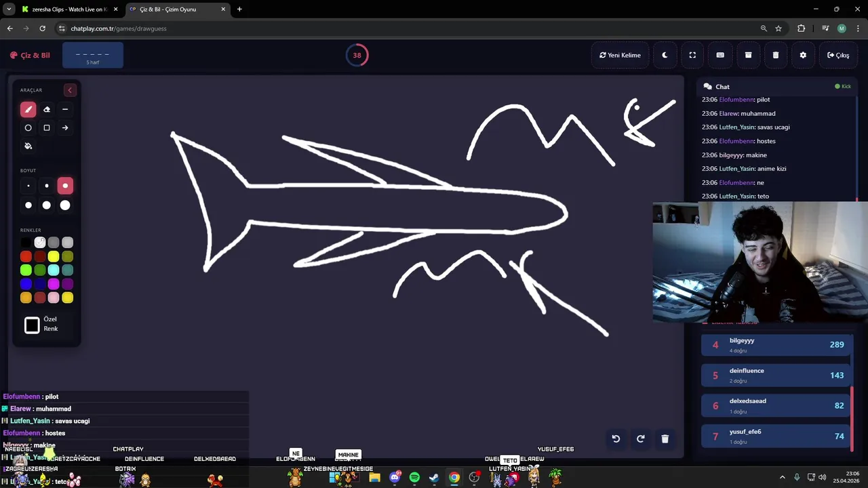Choose the arrow drawing tool
This screenshot has height=488, width=868.
click(65, 127)
